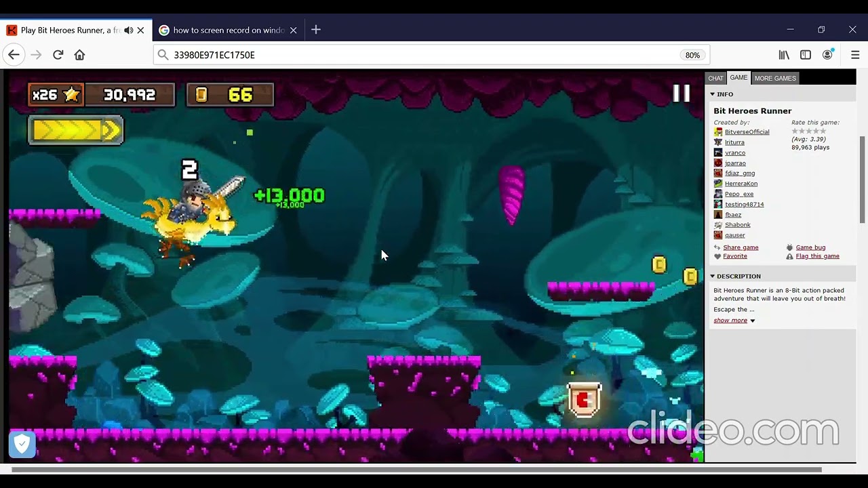Viewport: 868px width, 488px height.
Task: Click the yellow dash power meter
Action: click(76, 130)
